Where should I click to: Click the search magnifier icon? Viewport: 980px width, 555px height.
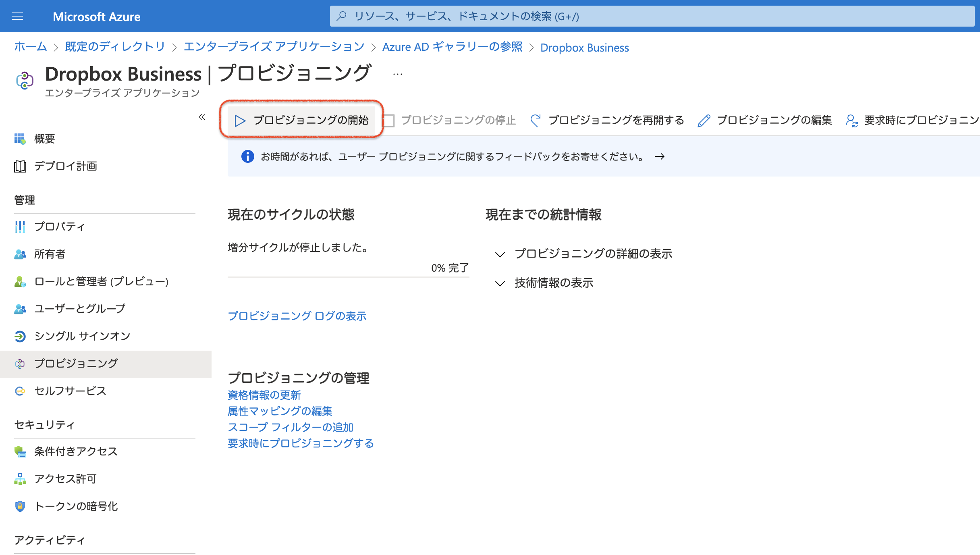point(341,16)
